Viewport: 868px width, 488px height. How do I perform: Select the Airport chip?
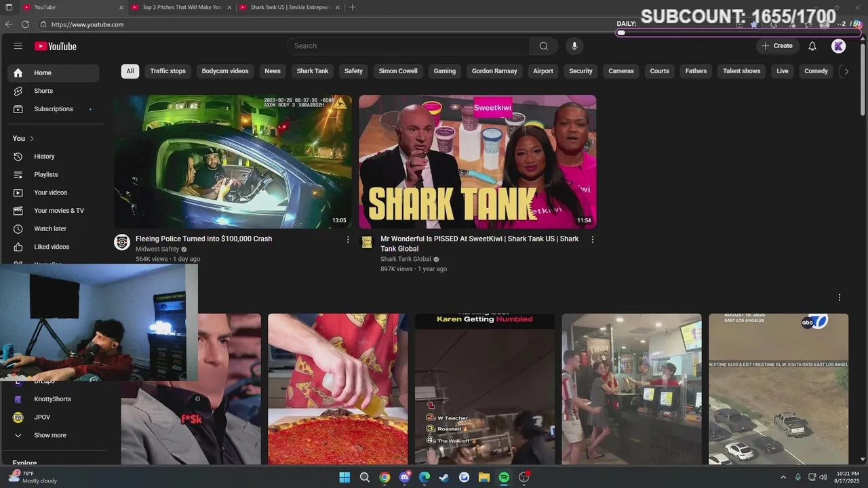pos(543,71)
